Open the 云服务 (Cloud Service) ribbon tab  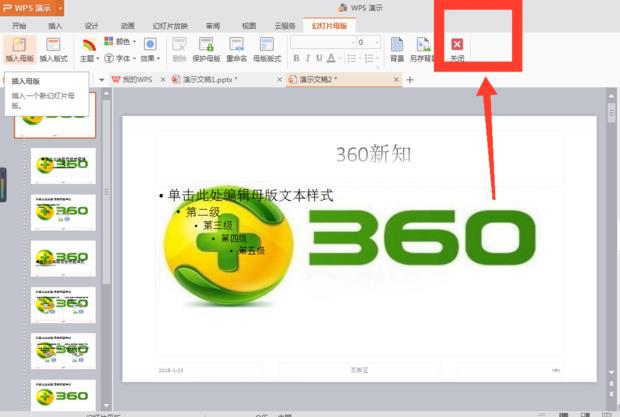285,26
